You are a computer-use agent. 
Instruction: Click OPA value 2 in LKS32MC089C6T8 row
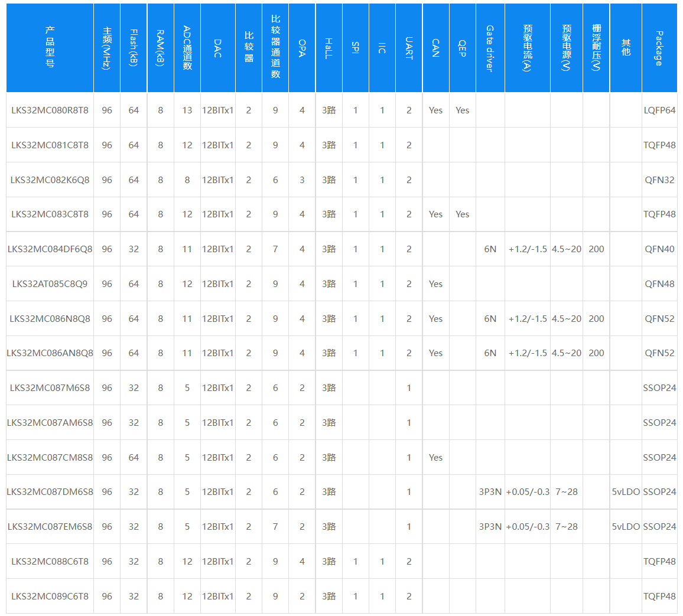coord(302,597)
